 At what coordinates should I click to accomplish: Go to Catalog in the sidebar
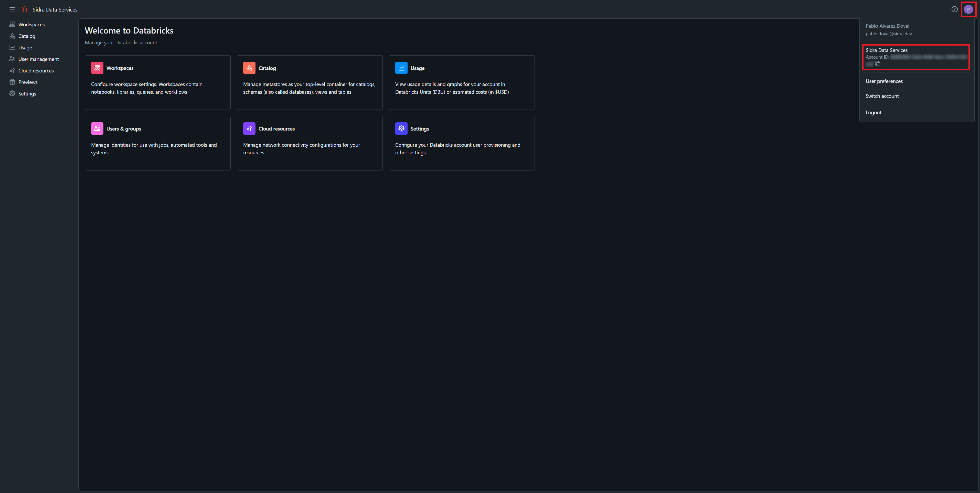click(x=27, y=36)
